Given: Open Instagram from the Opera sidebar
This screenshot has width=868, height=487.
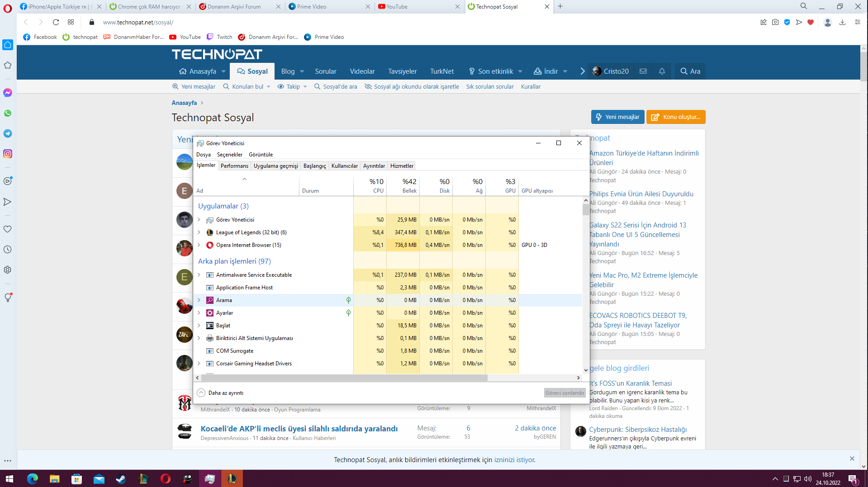Looking at the screenshot, I should point(8,154).
